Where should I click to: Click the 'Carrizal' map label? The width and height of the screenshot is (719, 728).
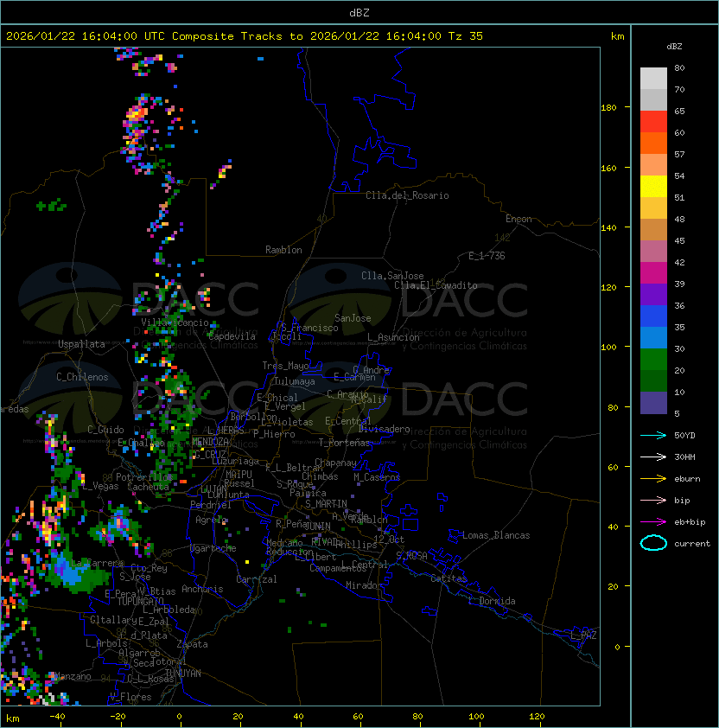click(256, 579)
